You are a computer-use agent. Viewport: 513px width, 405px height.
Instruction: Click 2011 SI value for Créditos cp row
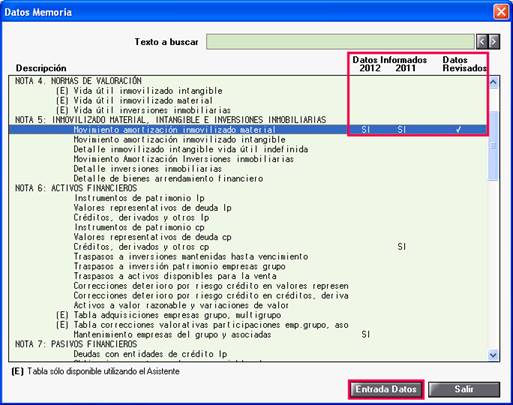[x=402, y=247]
